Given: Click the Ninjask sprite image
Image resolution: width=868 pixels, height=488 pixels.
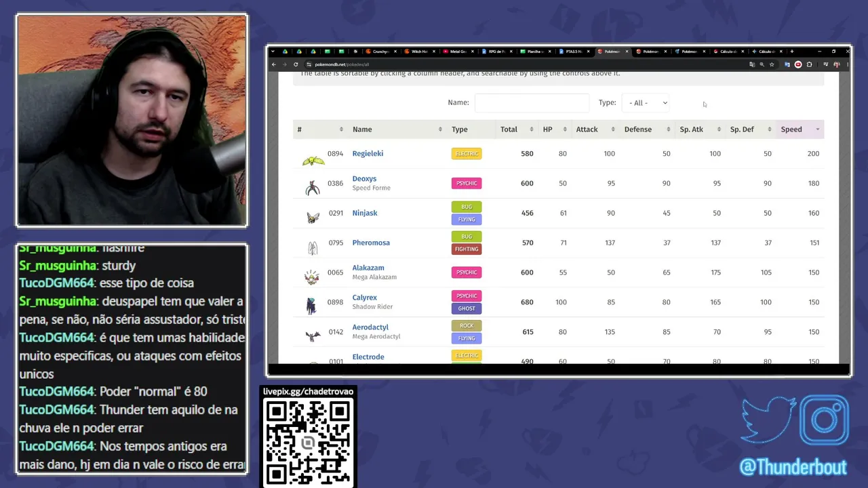Looking at the screenshot, I should 313,218.
